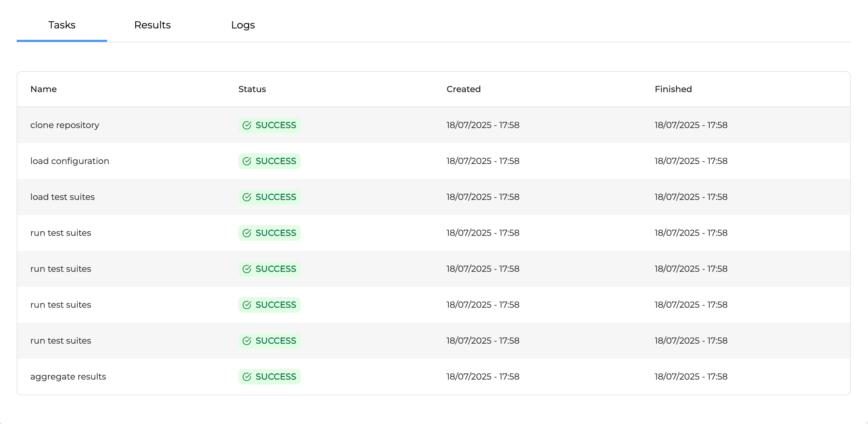Click the check icon in aggregate results status
868x424 pixels.
click(x=247, y=377)
